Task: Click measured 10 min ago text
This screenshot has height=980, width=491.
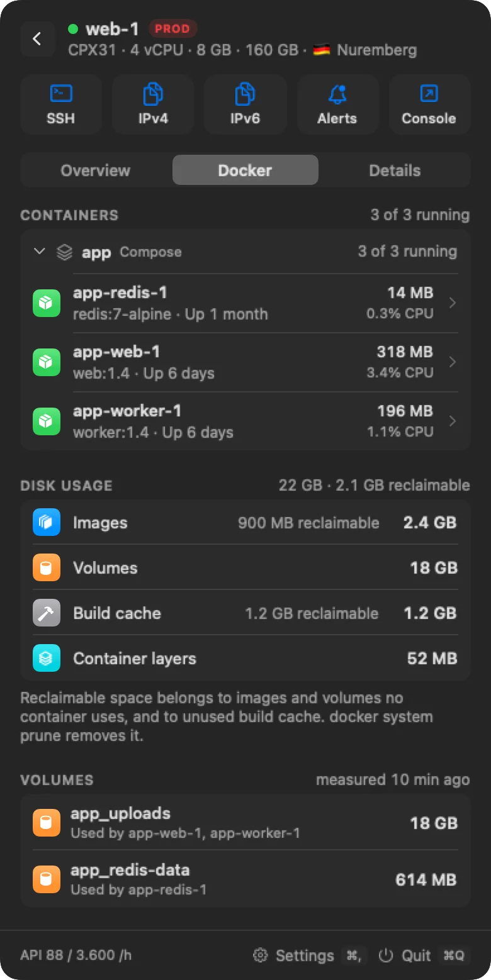Action: (393, 780)
